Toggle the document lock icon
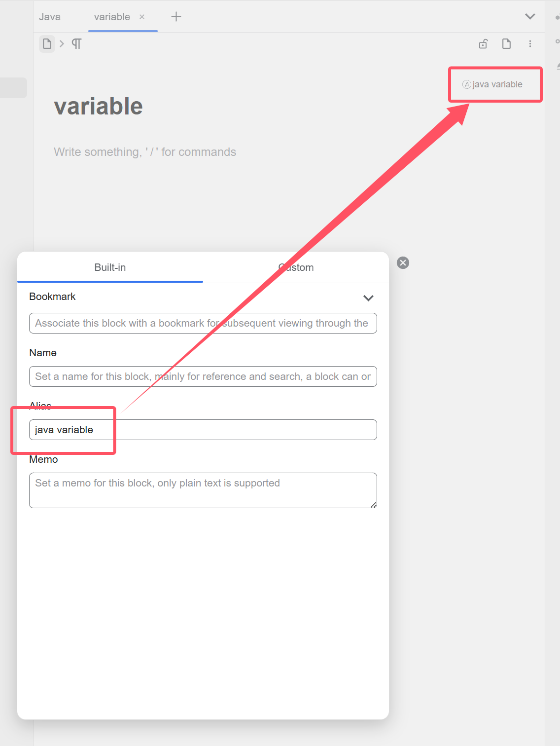560x746 pixels. coord(483,44)
